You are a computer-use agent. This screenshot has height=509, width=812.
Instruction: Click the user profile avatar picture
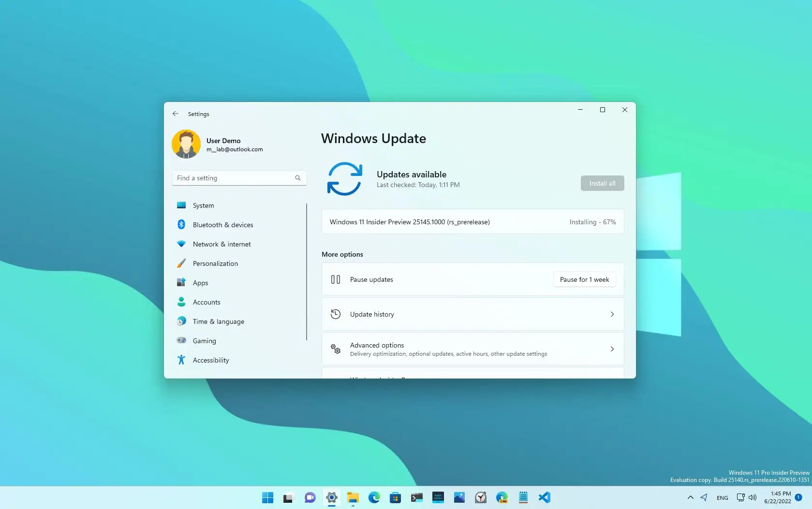pos(186,144)
